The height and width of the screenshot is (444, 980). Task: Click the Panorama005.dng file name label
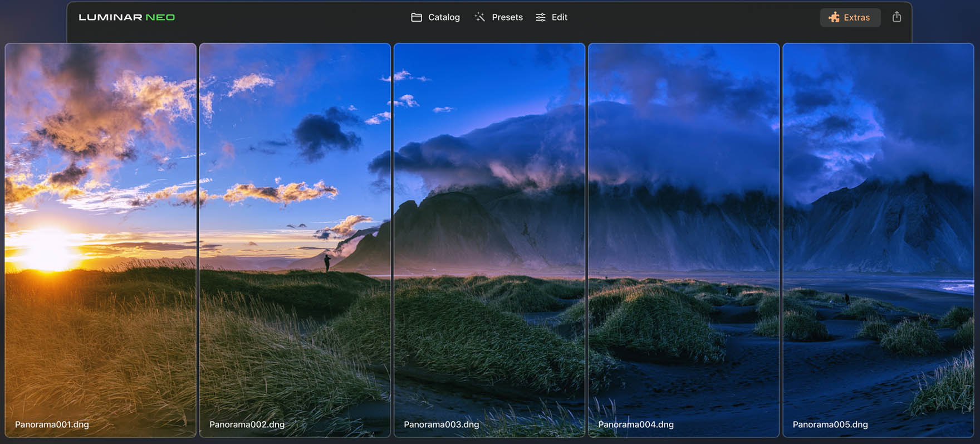coord(830,425)
